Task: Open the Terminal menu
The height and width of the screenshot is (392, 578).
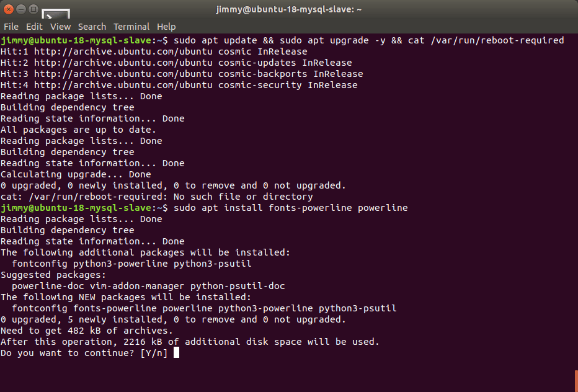Action: pos(131,27)
